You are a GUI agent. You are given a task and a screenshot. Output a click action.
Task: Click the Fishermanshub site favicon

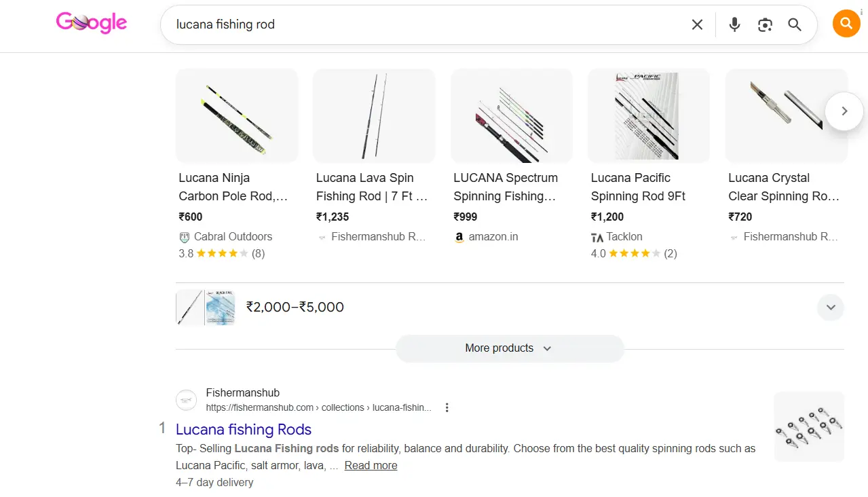(186, 400)
